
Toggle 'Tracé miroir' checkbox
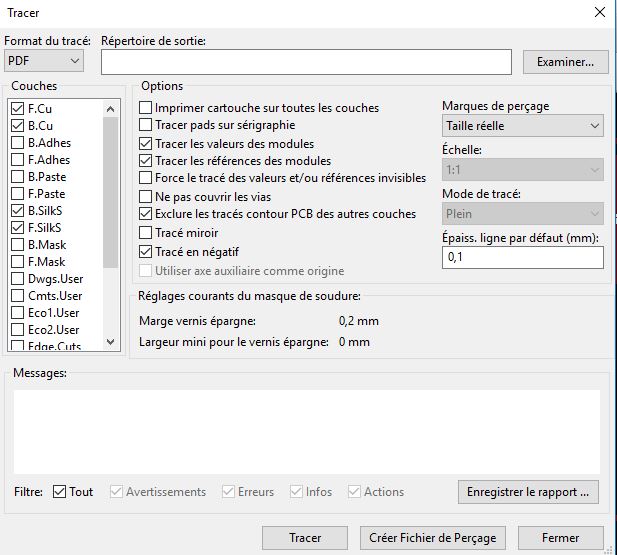click(146, 232)
